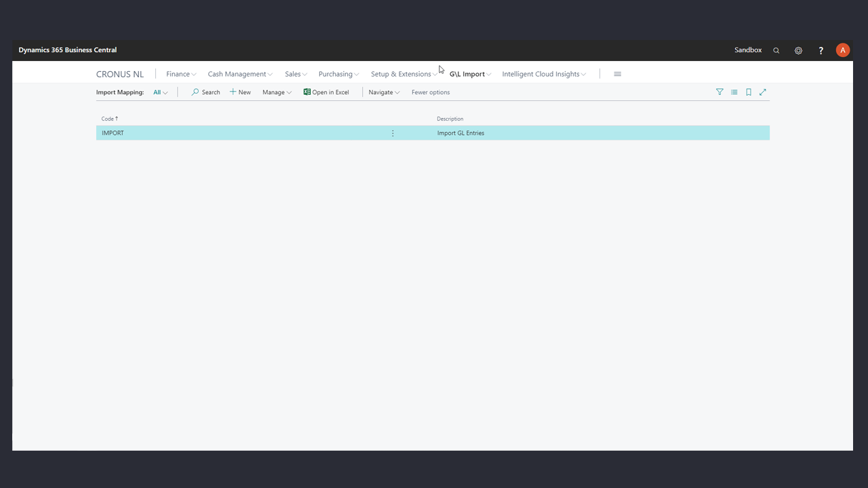Open the hamburger more-menu icon
Viewport: 868px width, 488px height.
point(617,74)
